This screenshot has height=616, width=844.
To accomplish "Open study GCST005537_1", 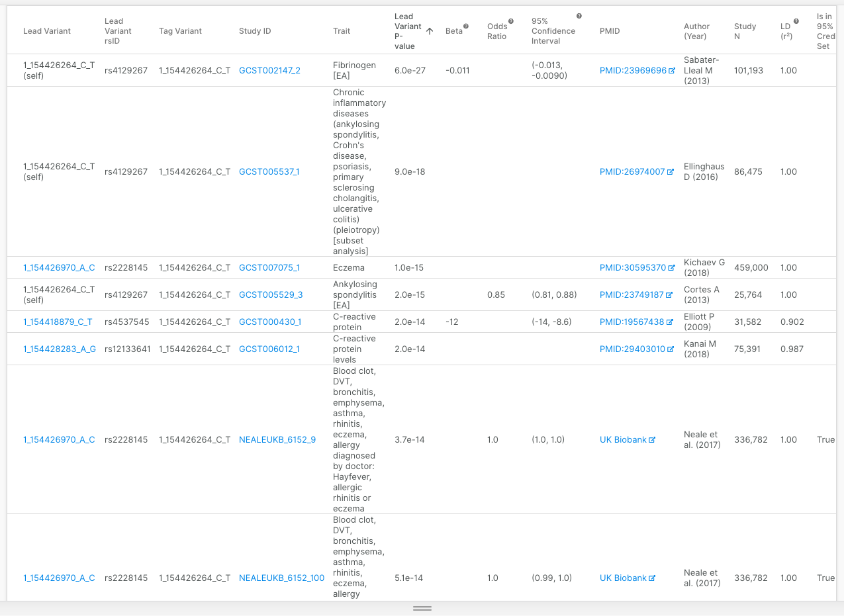I will coord(269,172).
